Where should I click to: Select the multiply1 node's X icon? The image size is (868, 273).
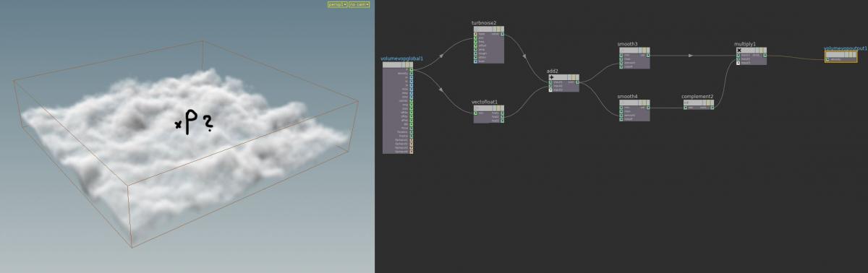pos(739,50)
